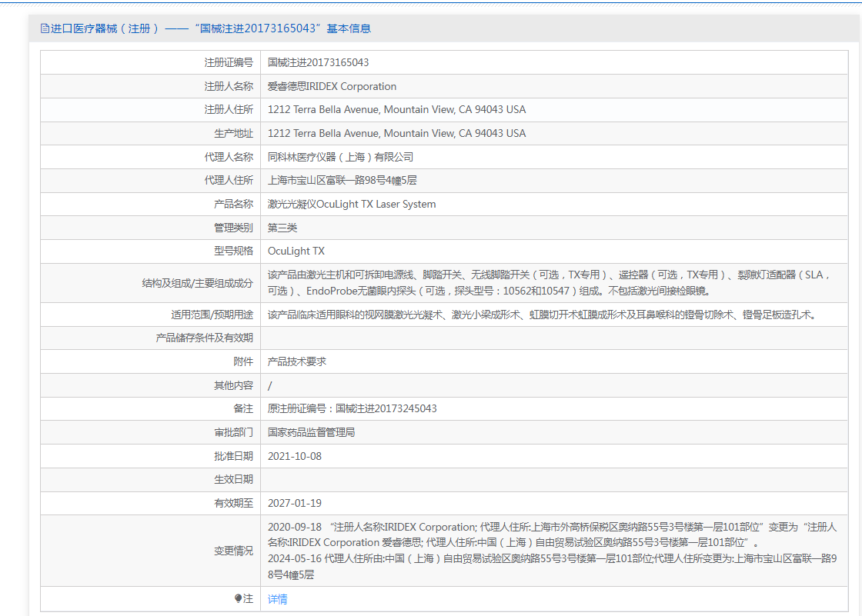The width and height of the screenshot is (862, 616).
Task: Click attachment value 产品技术要求
Action: coord(297,361)
